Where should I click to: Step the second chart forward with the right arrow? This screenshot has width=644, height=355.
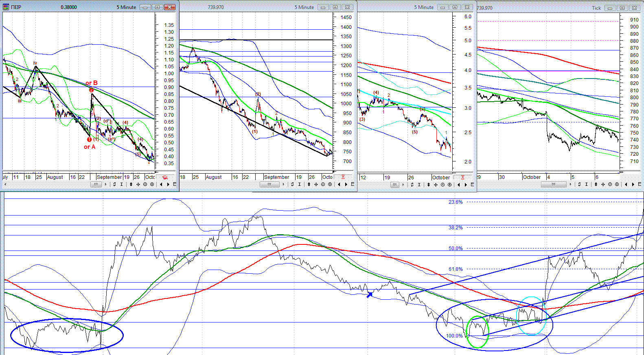346,184
